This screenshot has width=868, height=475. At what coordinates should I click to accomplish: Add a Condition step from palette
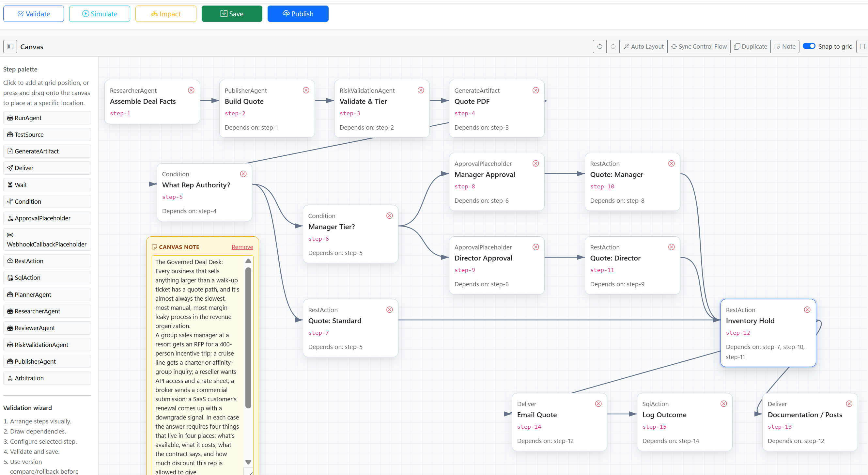(47, 202)
